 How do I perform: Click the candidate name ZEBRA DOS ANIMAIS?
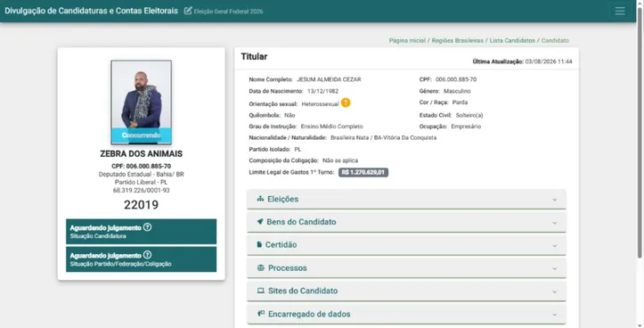(142, 153)
